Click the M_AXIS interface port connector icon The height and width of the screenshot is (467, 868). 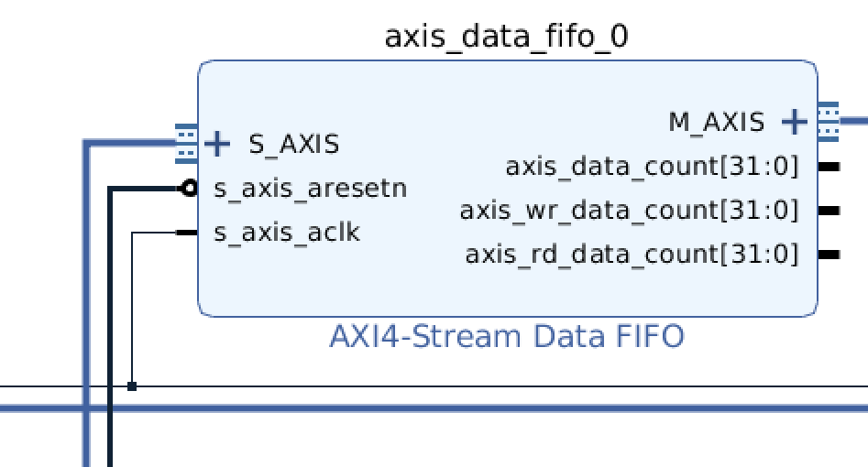[x=828, y=121]
